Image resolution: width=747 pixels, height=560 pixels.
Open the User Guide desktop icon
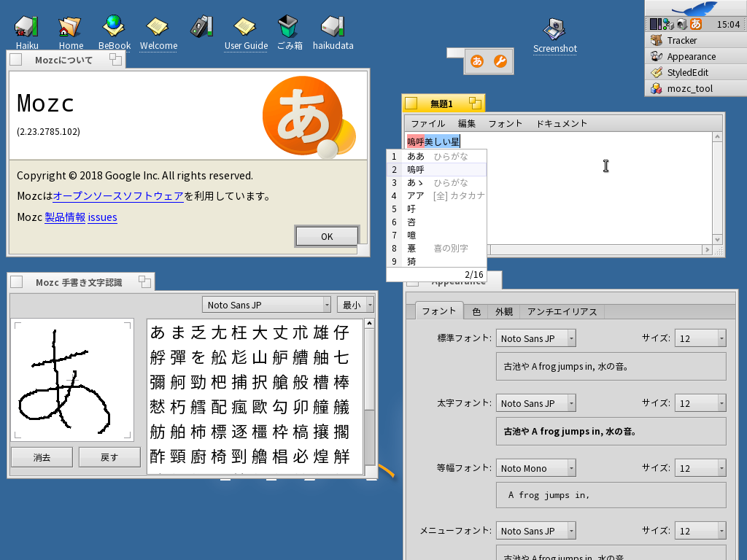[245, 27]
